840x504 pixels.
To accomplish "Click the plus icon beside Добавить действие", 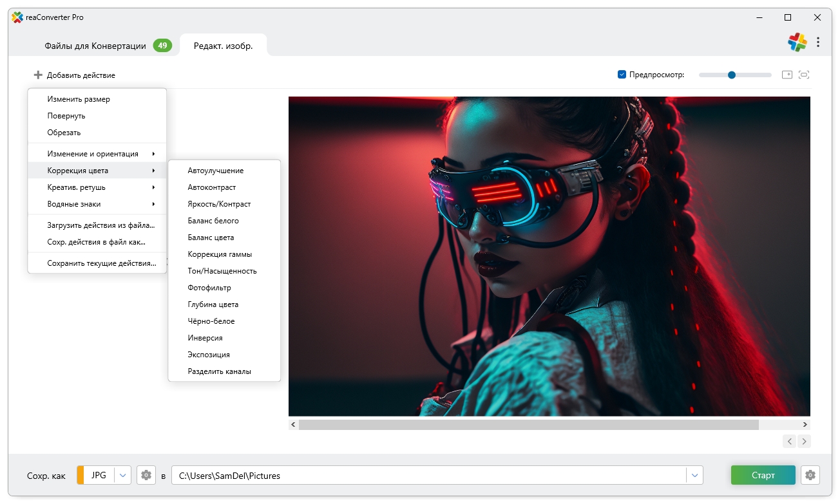I will [x=38, y=75].
